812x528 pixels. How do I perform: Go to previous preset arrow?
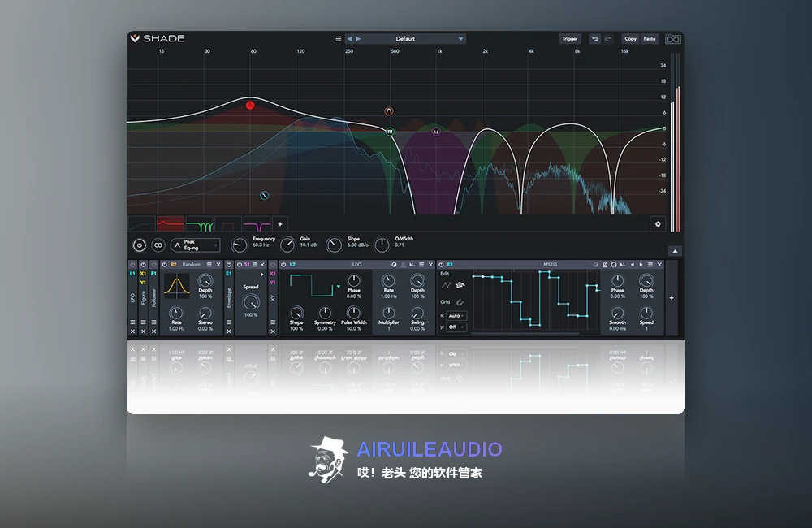coord(349,39)
